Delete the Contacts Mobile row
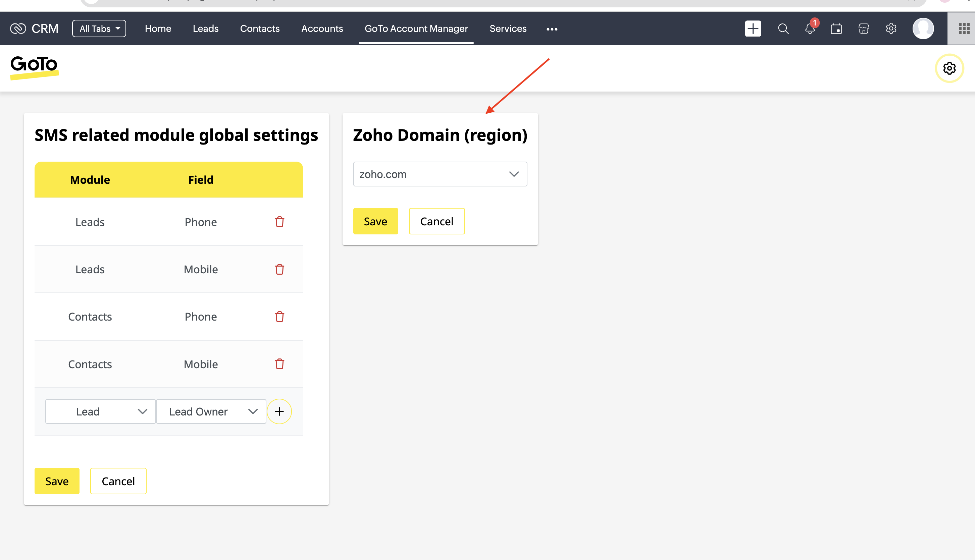 tap(279, 364)
